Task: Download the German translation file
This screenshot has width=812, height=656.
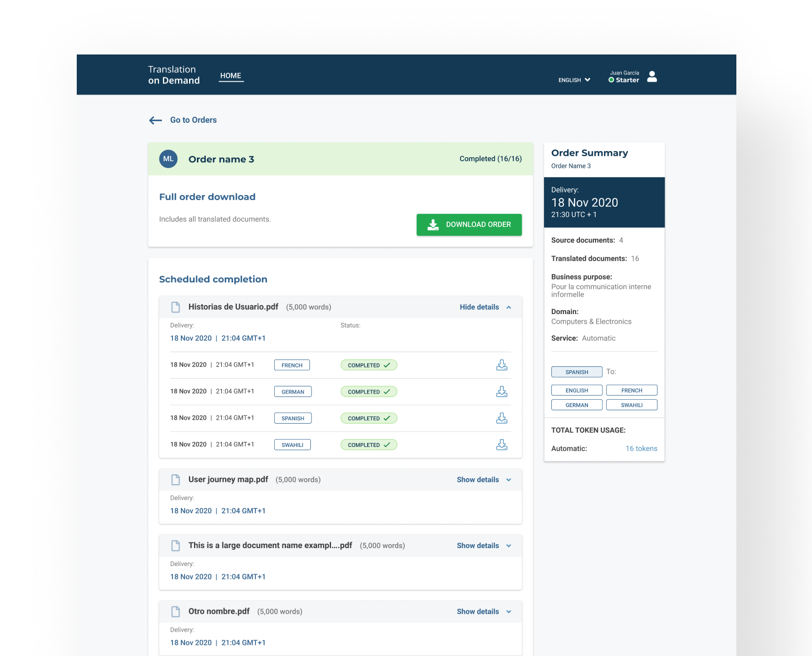Action: pos(502,392)
